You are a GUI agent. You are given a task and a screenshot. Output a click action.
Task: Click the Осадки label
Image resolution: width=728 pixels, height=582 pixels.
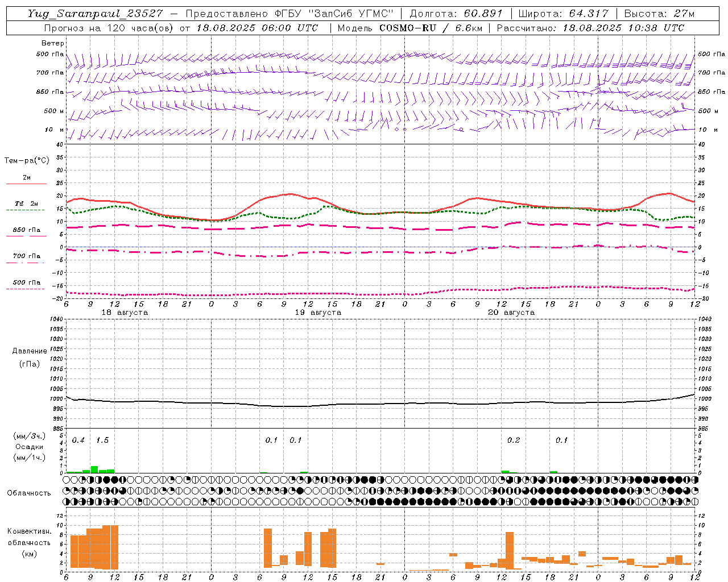pos(30,447)
